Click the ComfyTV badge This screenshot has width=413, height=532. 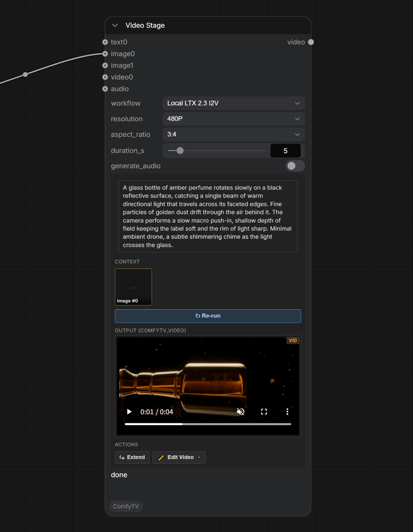(126, 506)
